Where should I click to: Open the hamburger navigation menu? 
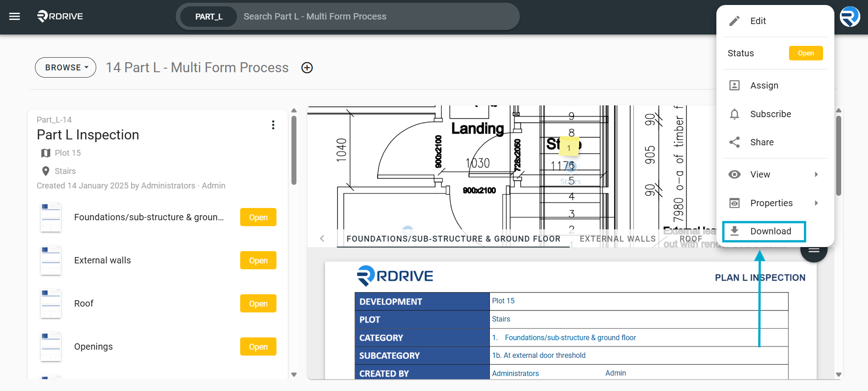15,16
